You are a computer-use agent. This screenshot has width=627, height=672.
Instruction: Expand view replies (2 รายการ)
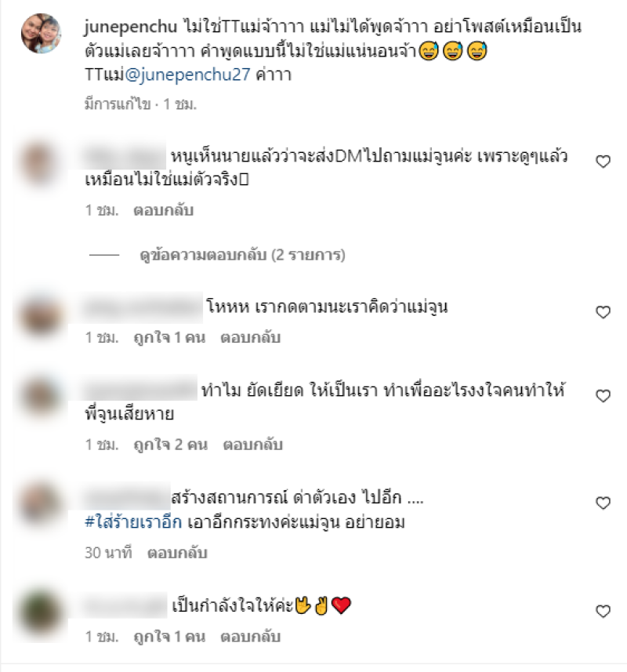tap(242, 255)
